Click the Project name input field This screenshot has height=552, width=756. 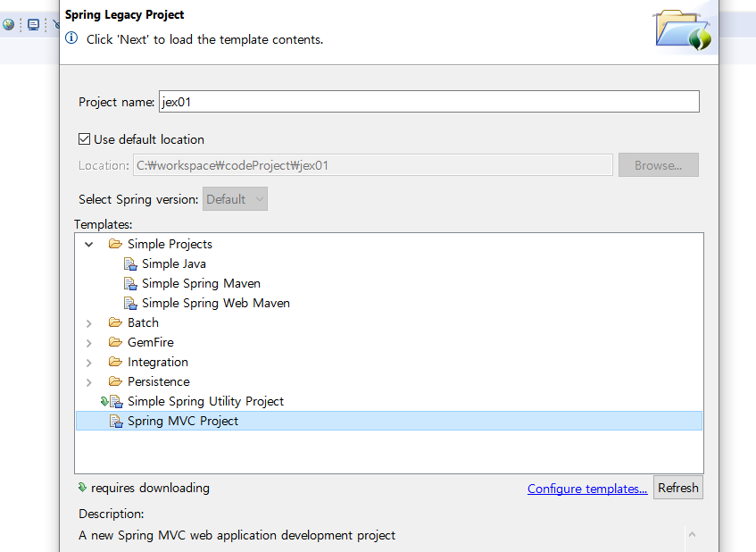[x=428, y=102]
